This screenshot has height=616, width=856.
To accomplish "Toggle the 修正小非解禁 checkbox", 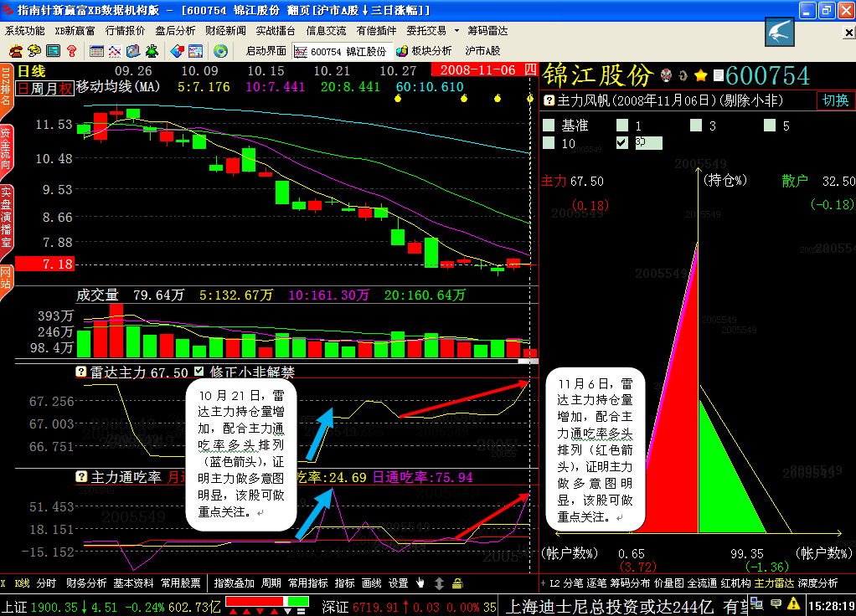I will [199, 372].
